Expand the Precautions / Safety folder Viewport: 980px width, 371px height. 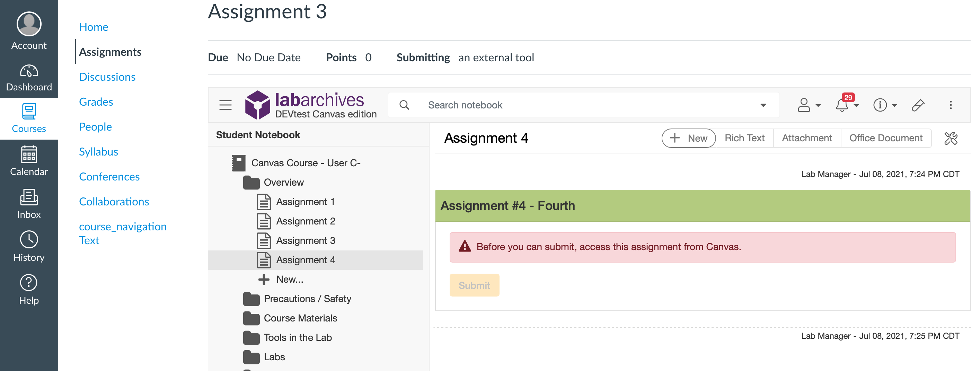point(251,299)
